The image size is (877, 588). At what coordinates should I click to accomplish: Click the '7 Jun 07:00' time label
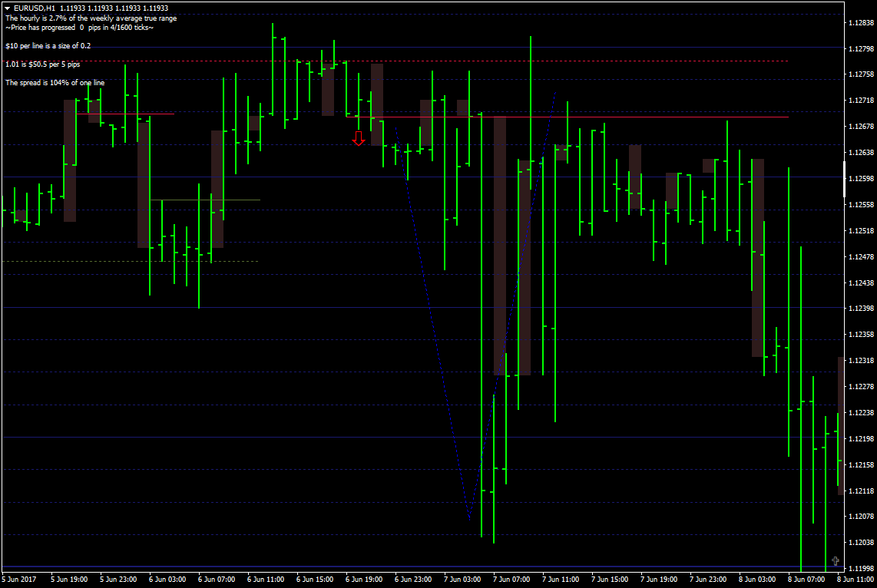pyautogui.click(x=511, y=579)
